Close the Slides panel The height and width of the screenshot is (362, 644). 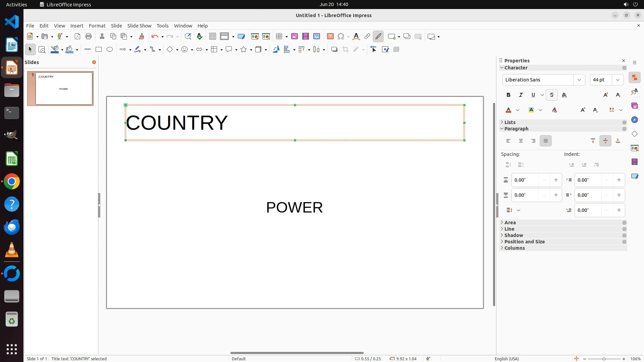pos(94,62)
